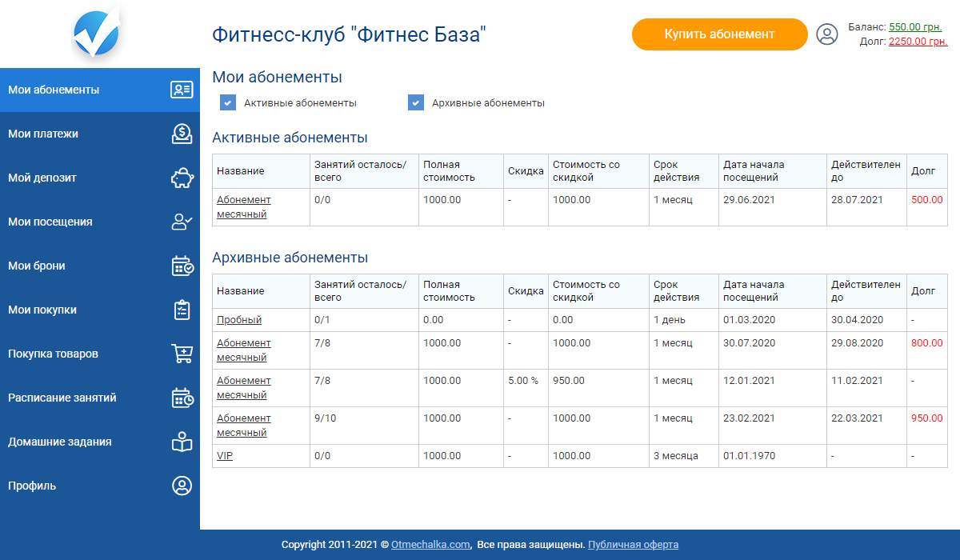
Task: Click the balance amount 550.00 грн. link
Action: point(915,26)
